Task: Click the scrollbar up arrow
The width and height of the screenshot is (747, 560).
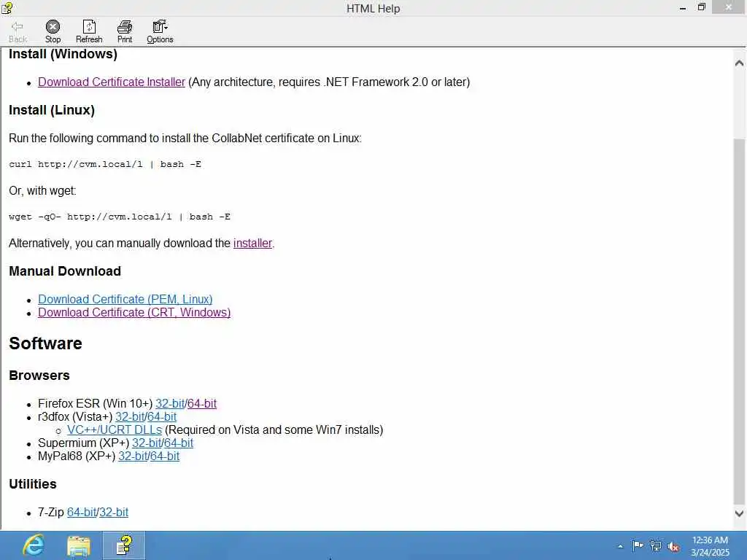Action: pos(740,63)
